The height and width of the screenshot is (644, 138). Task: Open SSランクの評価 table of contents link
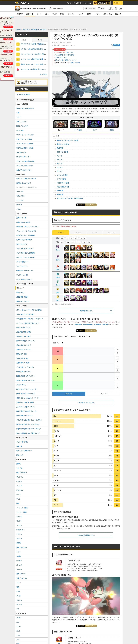click(62, 152)
